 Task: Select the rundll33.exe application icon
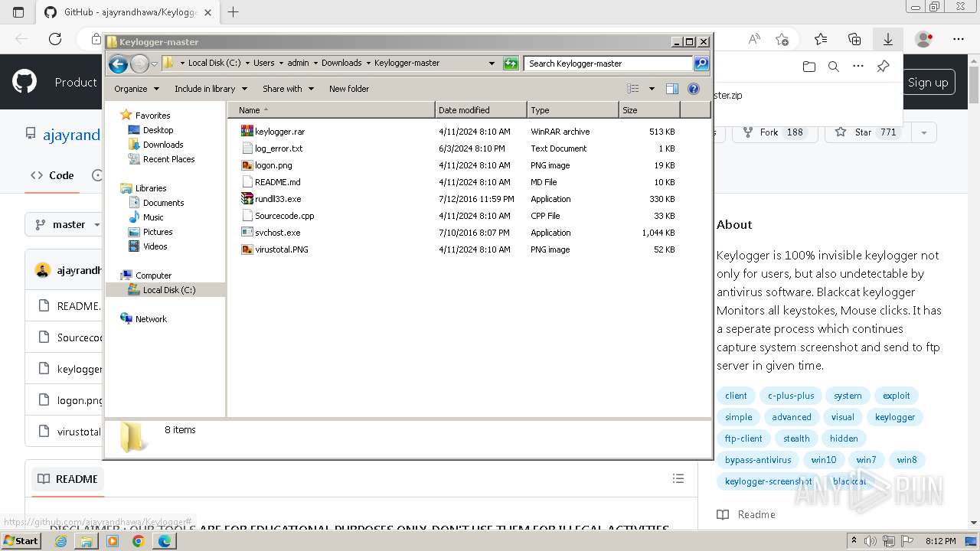[247, 199]
